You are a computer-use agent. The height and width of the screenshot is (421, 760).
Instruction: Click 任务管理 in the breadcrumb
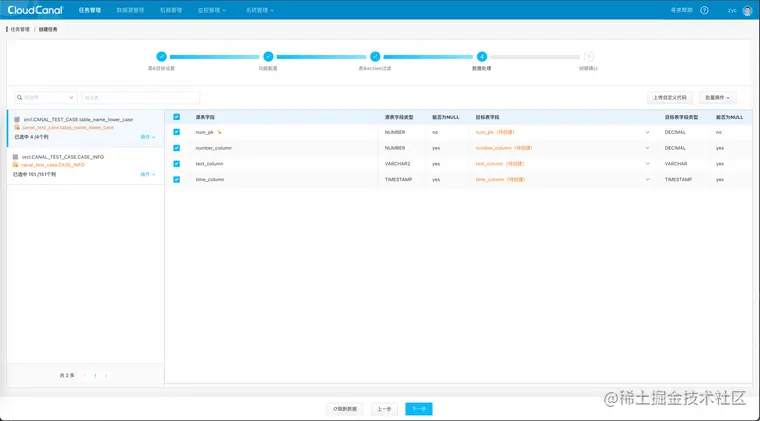[x=20, y=30]
